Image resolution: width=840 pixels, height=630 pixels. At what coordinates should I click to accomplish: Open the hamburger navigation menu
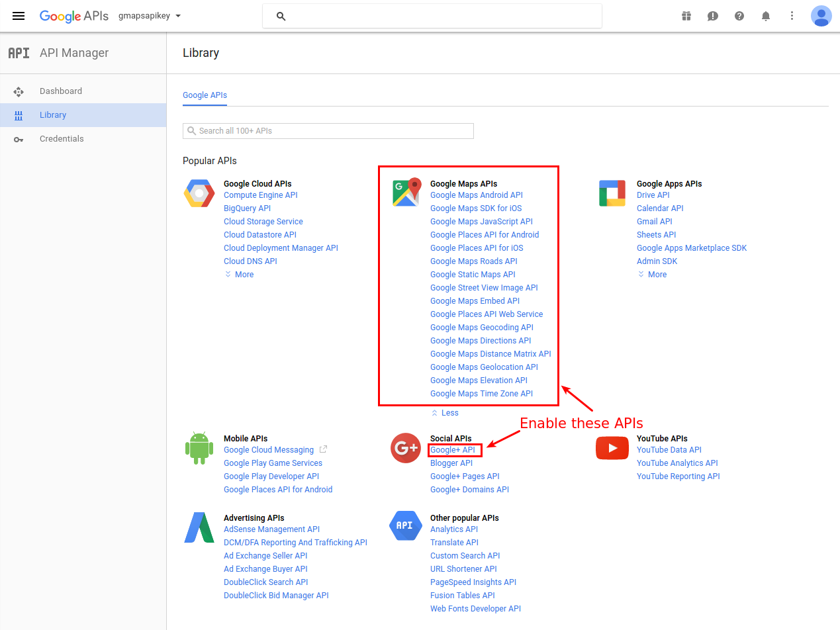pyautogui.click(x=19, y=16)
